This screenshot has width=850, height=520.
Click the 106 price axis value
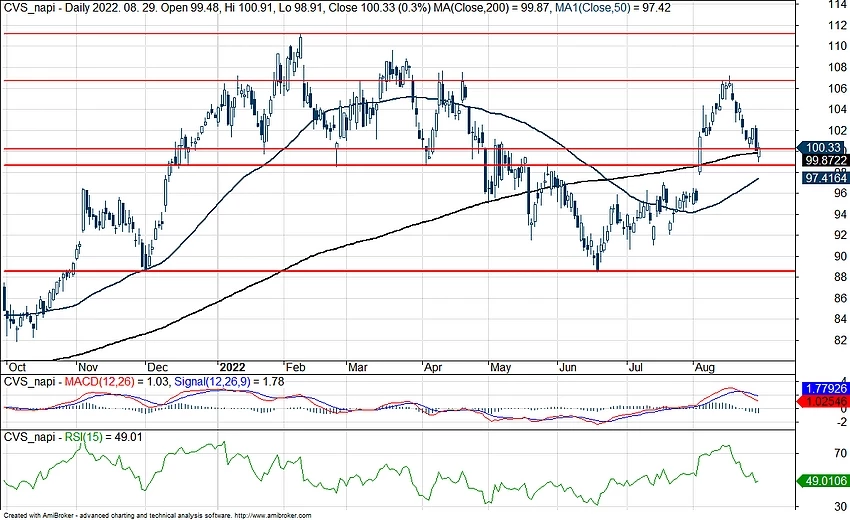(x=837, y=88)
